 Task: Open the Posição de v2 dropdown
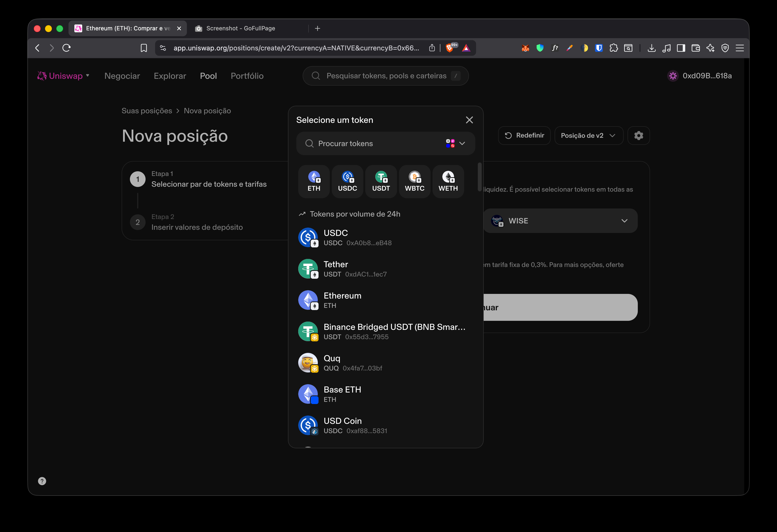(x=589, y=135)
